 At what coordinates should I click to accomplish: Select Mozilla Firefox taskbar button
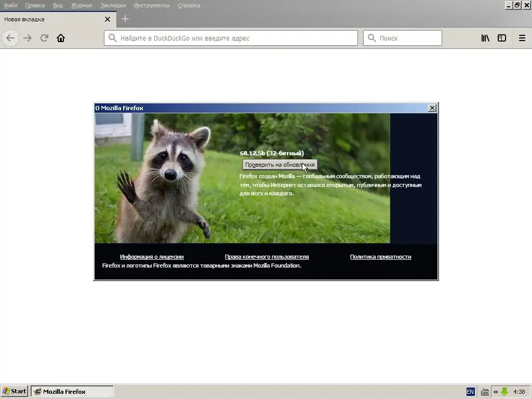pos(72,392)
